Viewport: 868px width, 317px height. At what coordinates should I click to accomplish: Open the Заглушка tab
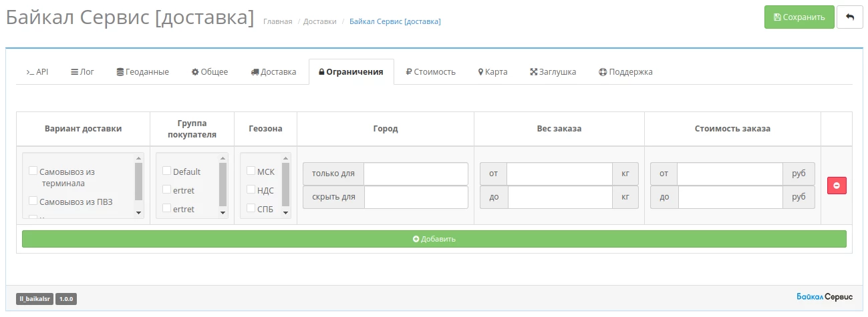click(x=553, y=71)
